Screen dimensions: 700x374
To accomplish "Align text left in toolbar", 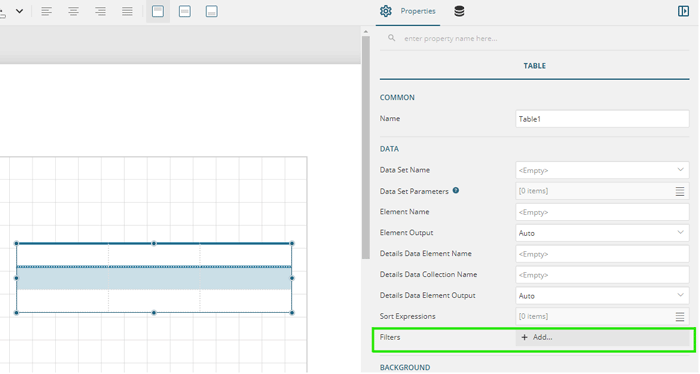I will click(46, 11).
